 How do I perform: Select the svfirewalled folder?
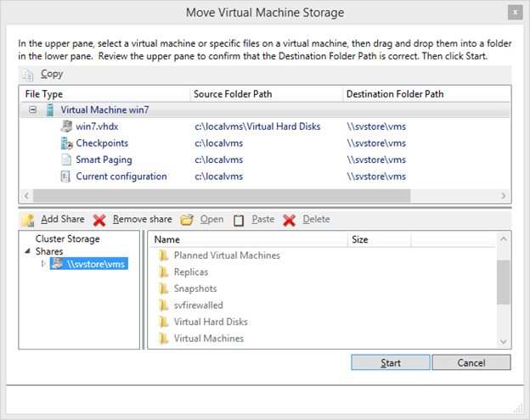[x=198, y=305]
